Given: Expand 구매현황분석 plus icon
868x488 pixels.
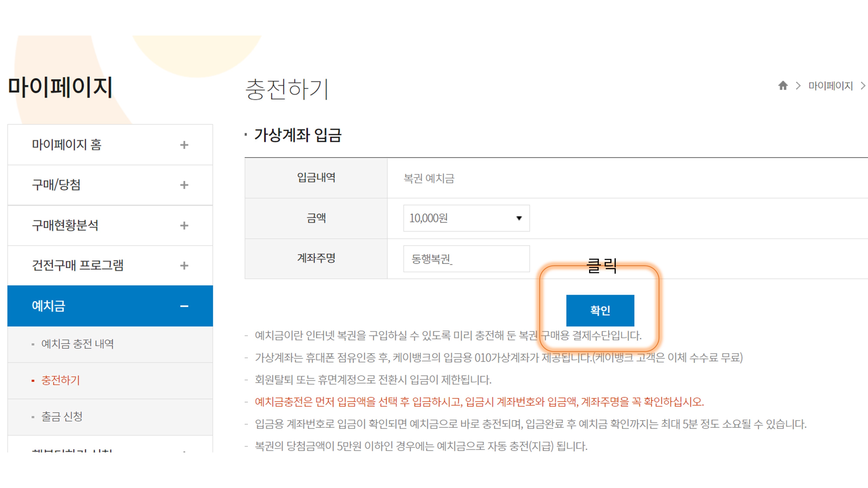Looking at the screenshot, I should 184,225.
